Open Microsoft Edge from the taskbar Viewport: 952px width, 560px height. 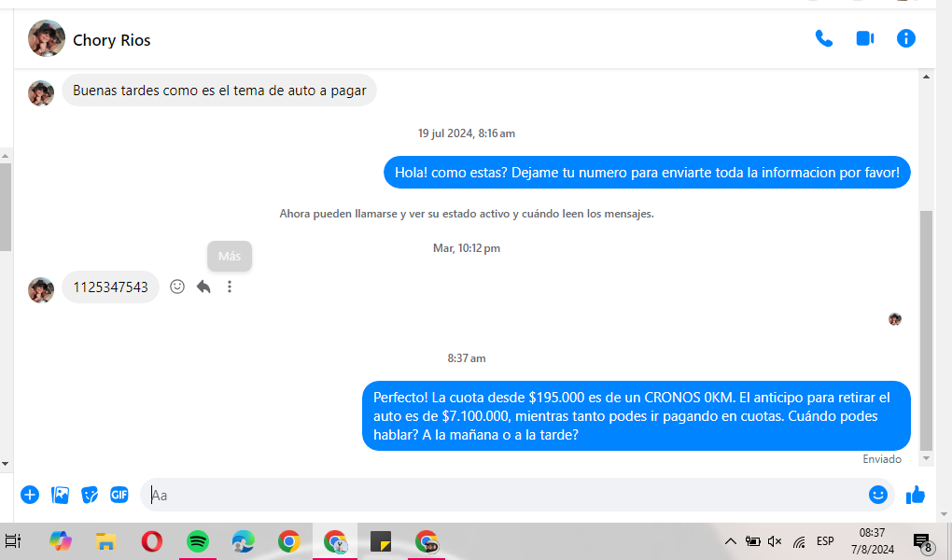[x=244, y=541]
